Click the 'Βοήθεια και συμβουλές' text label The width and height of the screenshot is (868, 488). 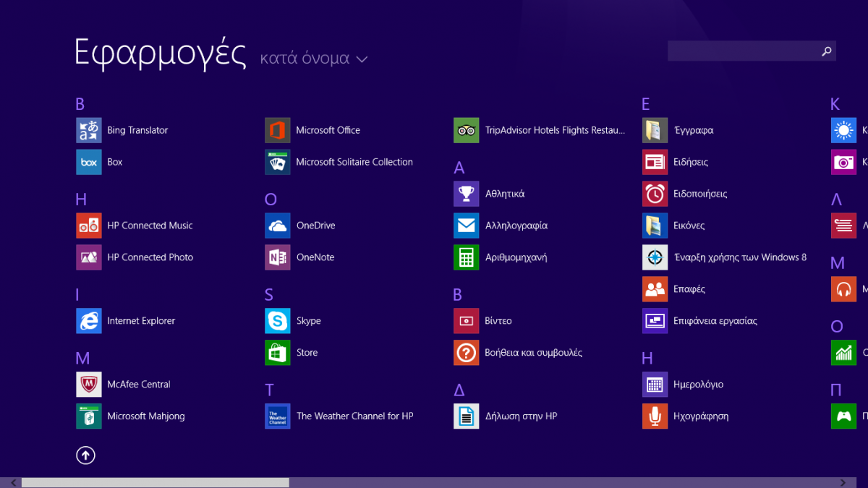point(534,353)
